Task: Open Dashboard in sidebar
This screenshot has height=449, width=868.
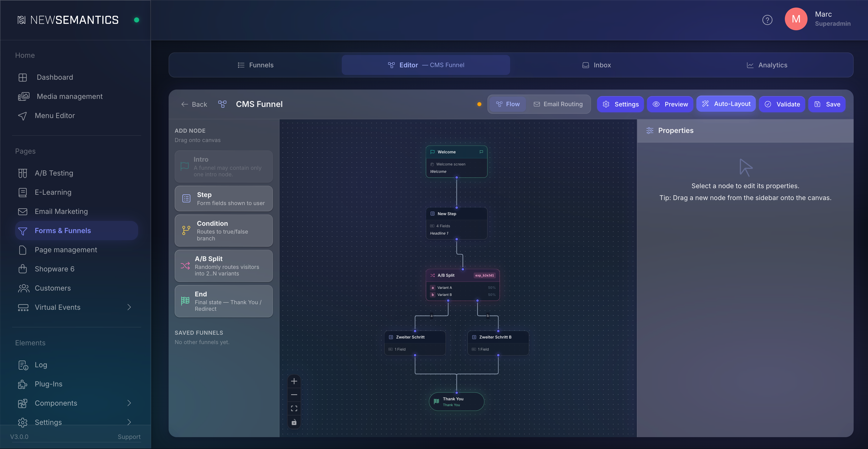Action: [x=76, y=77]
